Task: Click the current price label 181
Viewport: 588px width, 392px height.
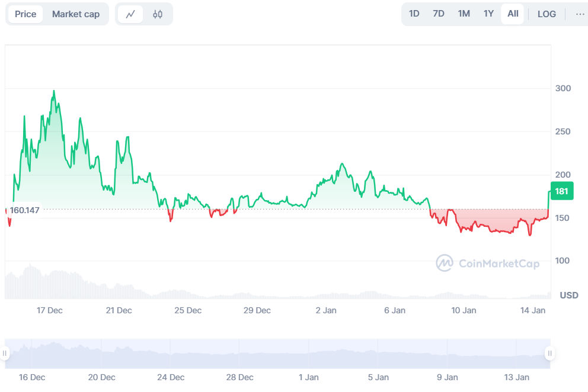Action: 561,191
